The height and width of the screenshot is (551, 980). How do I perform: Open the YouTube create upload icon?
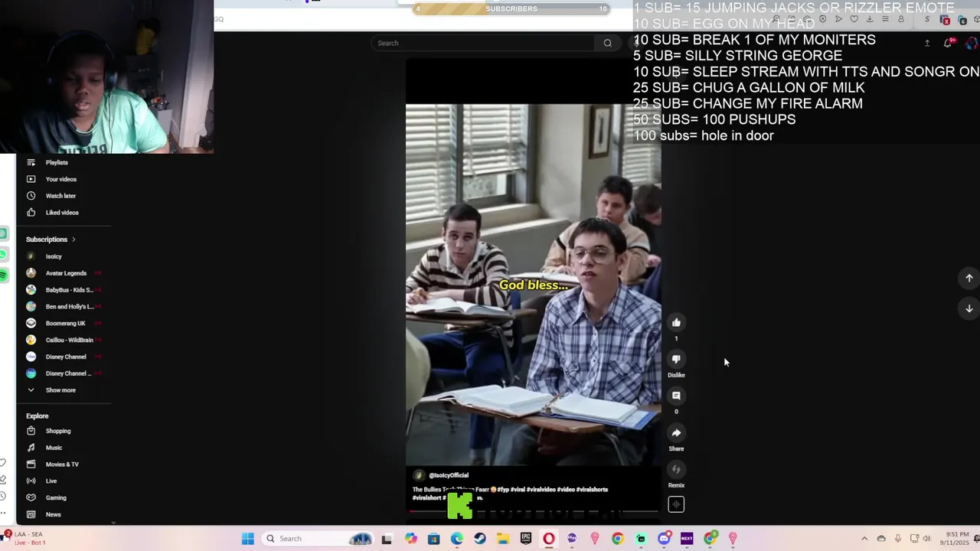[x=927, y=43]
